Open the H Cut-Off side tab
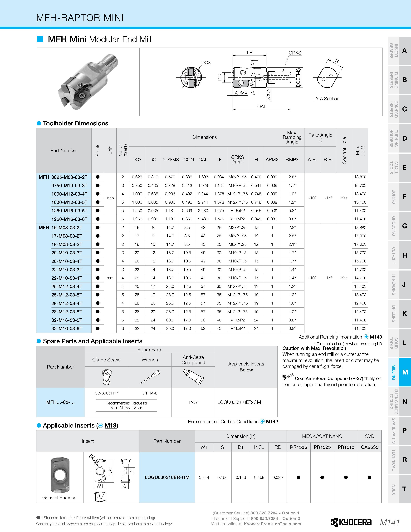411x532 pixels. click(x=399, y=255)
